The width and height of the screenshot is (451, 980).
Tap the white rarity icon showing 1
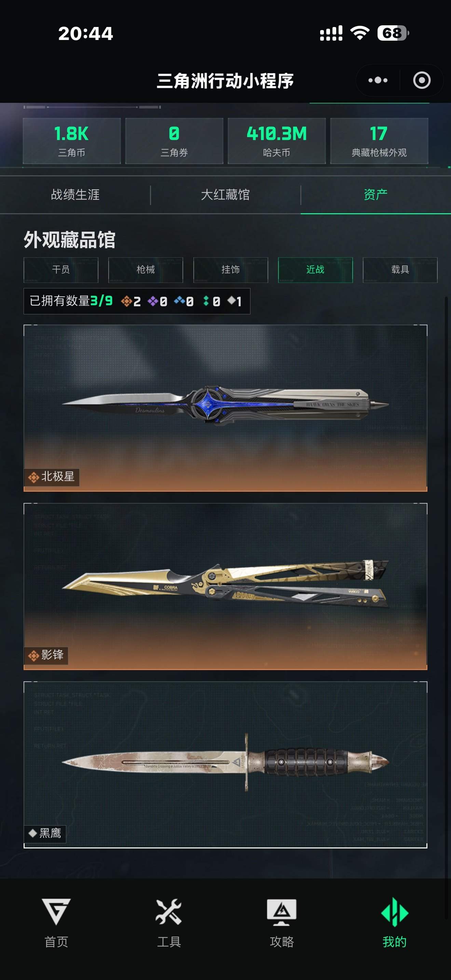[x=231, y=301]
